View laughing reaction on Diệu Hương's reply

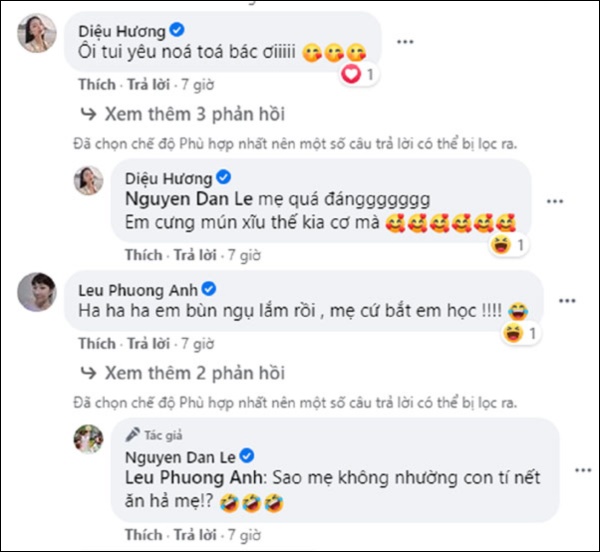pos(508,245)
